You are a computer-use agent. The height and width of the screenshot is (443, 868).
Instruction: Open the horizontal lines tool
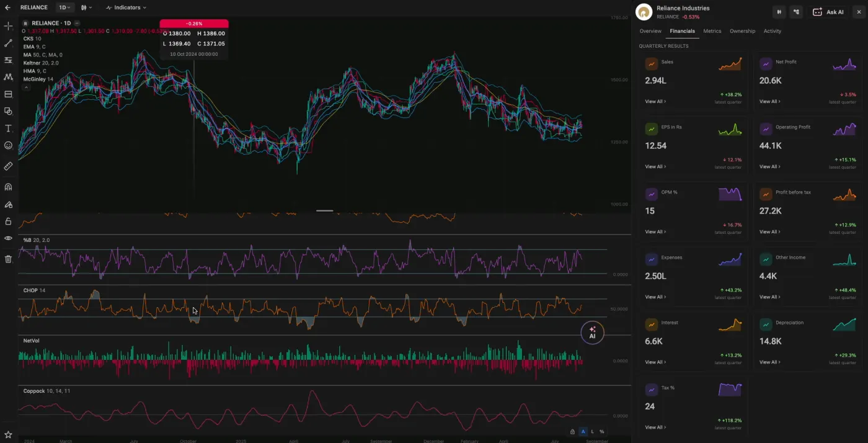pyautogui.click(x=8, y=60)
